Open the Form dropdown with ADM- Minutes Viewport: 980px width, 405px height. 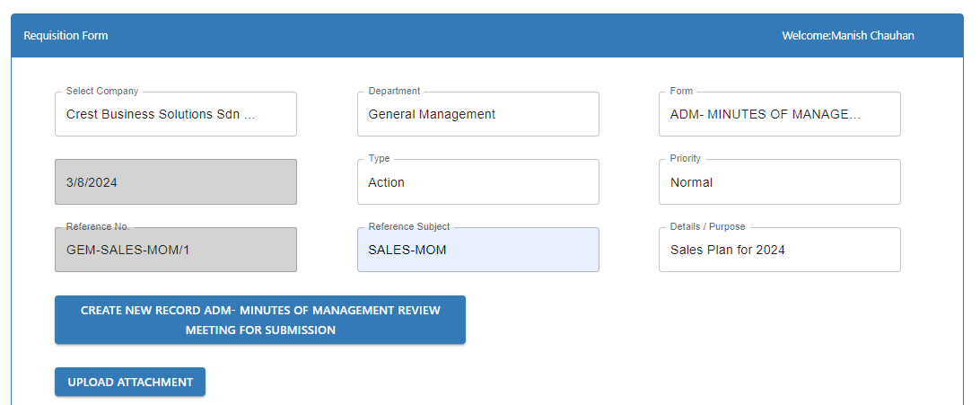click(x=779, y=115)
